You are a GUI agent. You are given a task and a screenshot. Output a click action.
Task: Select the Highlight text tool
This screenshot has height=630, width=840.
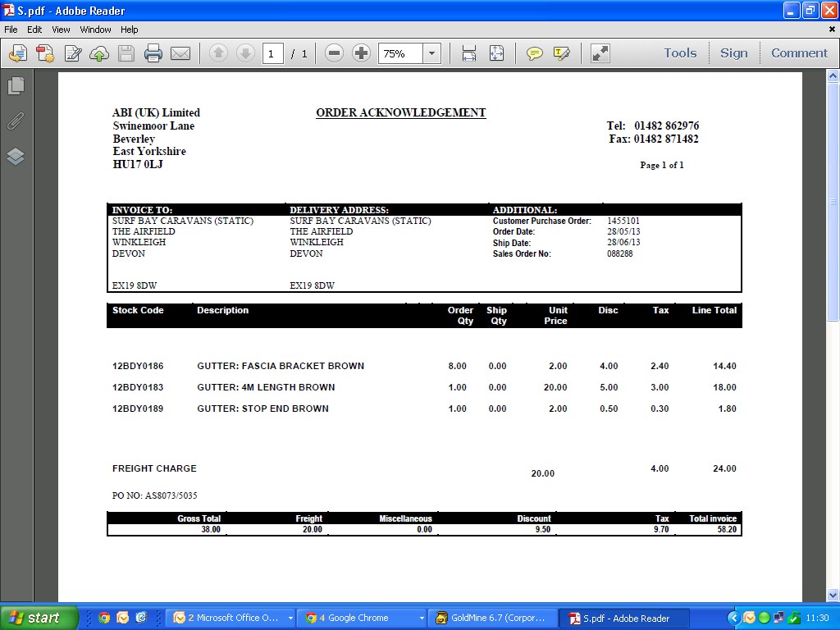[x=561, y=54]
